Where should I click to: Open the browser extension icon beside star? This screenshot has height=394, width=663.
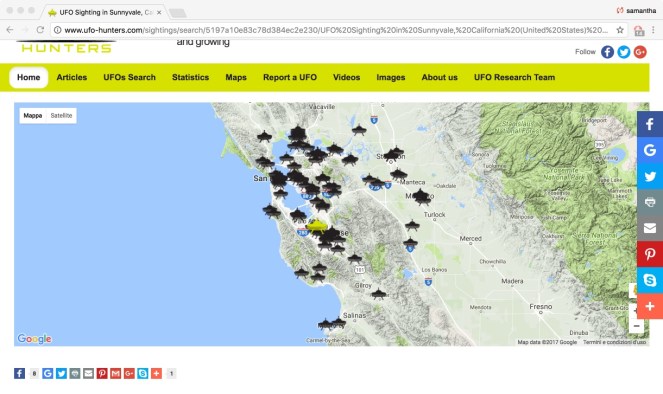point(639,30)
